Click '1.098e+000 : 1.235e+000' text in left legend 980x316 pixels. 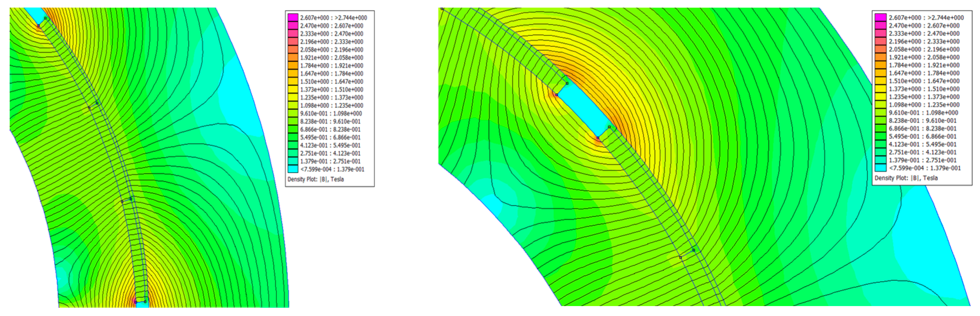pos(332,105)
